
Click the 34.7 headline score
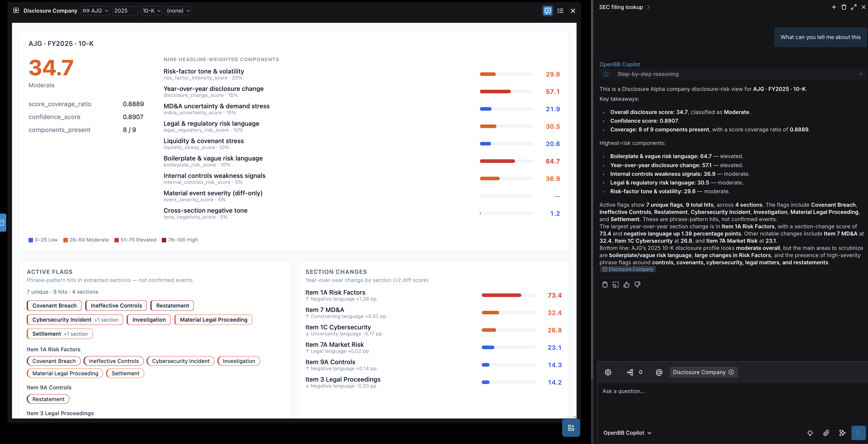(51, 68)
